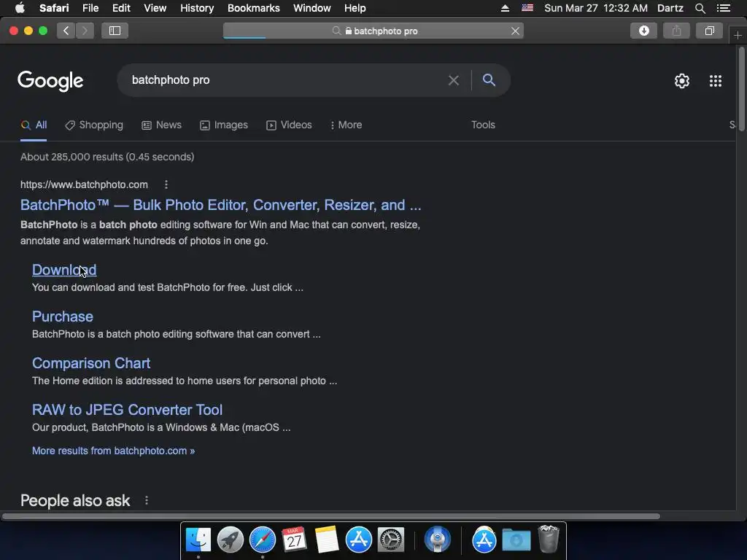Open the BatchPhoto Bulk Photo Editor result
Screen dimensions: 747x560
click(220, 205)
